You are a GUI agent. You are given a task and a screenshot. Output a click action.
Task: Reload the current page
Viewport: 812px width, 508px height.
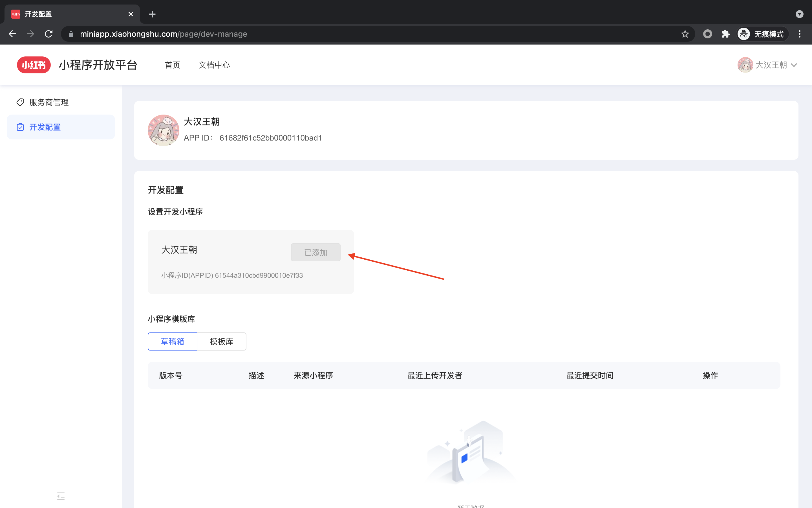[49, 34]
